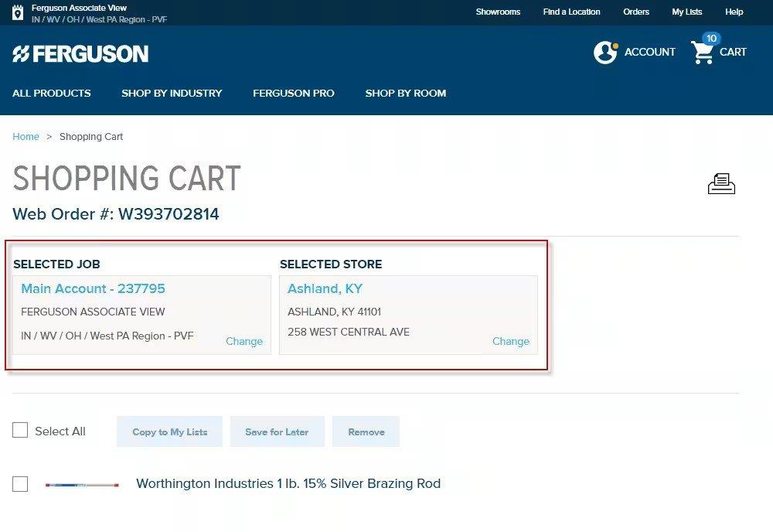Image resolution: width=773 pixels, height=532 pixels.
Task: Click the Web Order # W393702814 text
Action: click(116, 214)
